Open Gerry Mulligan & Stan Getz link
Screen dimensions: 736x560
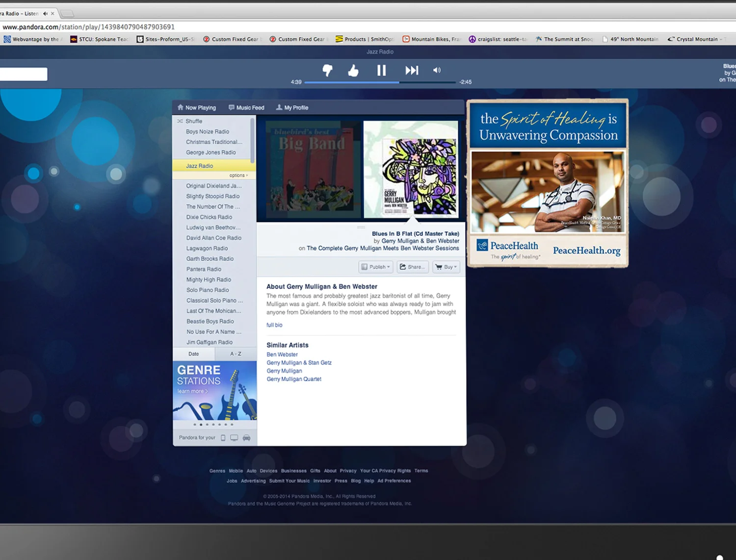click(x=299, y=363)
